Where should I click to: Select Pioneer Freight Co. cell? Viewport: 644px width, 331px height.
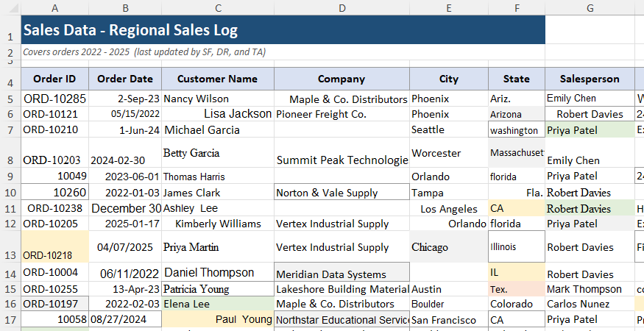tap(342, 114)
